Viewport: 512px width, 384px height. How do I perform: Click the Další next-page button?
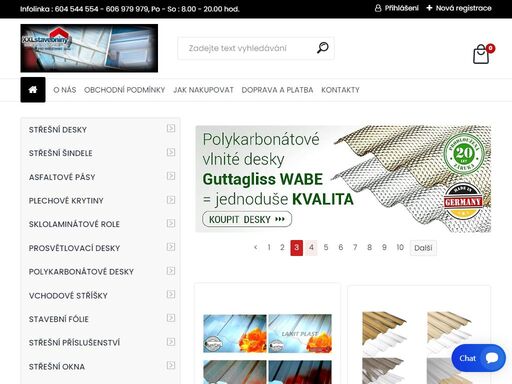click(423, 248)
